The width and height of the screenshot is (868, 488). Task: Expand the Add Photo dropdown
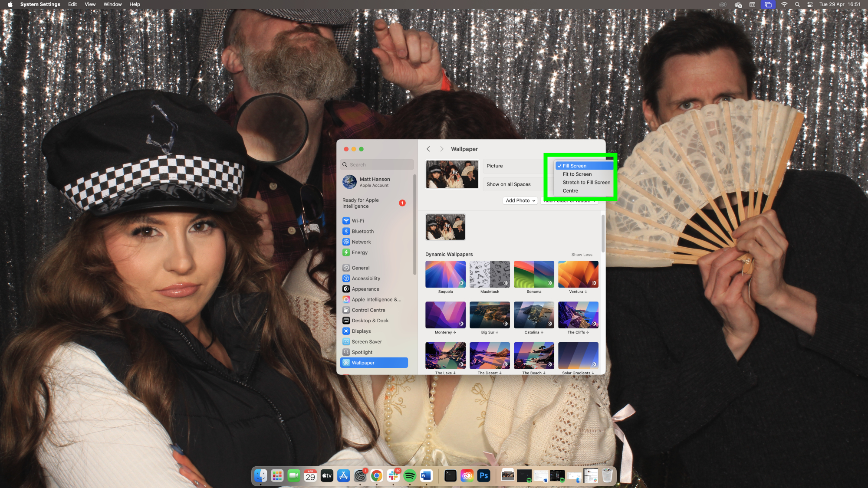click(520, 200)
